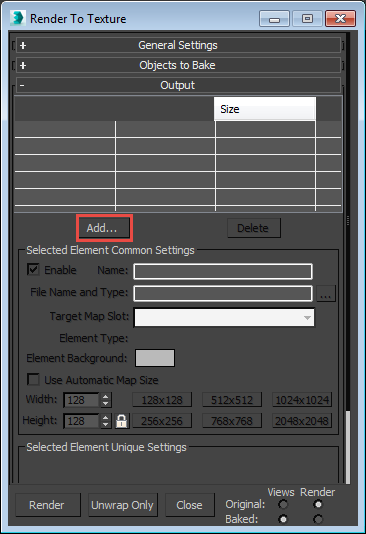Collapse the Output rollout
Viewport: 366px width, 534px height.
[178, 85]
